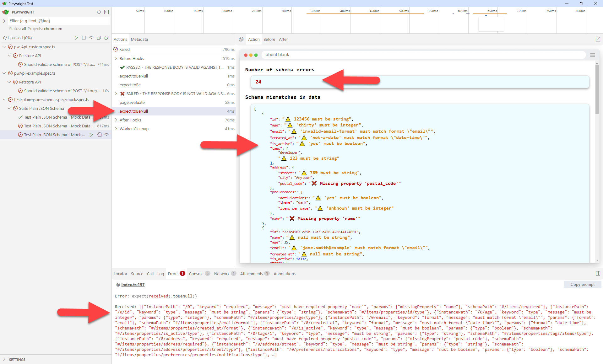
Task: Stop the current test run
Action: coord(84,38)
